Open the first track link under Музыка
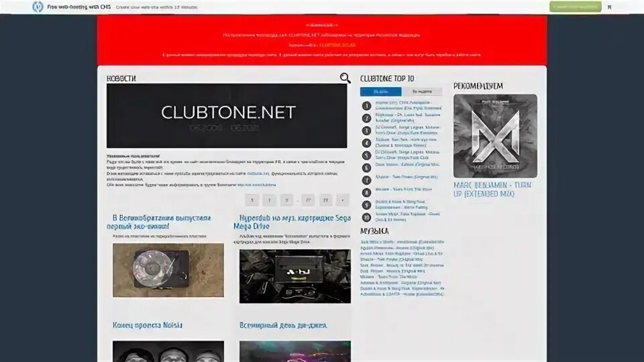644x362 pixels. click(x=402, y=242)
